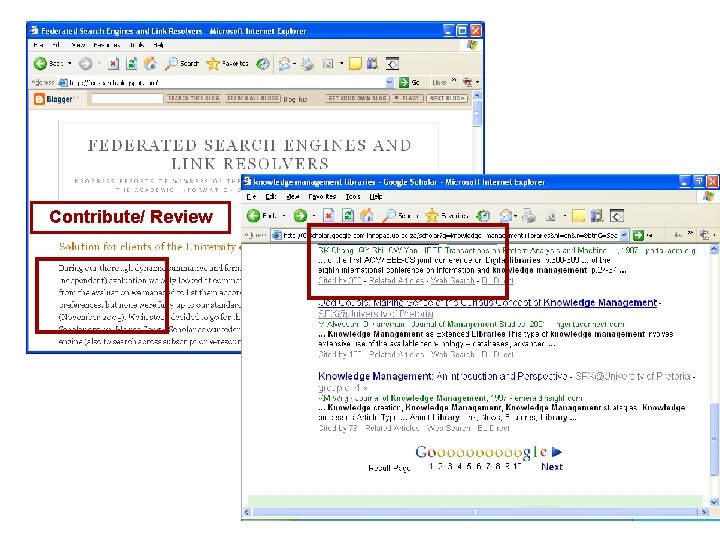
Task: Open Favorites star in Google Scholar window
Action: (432, 215)
